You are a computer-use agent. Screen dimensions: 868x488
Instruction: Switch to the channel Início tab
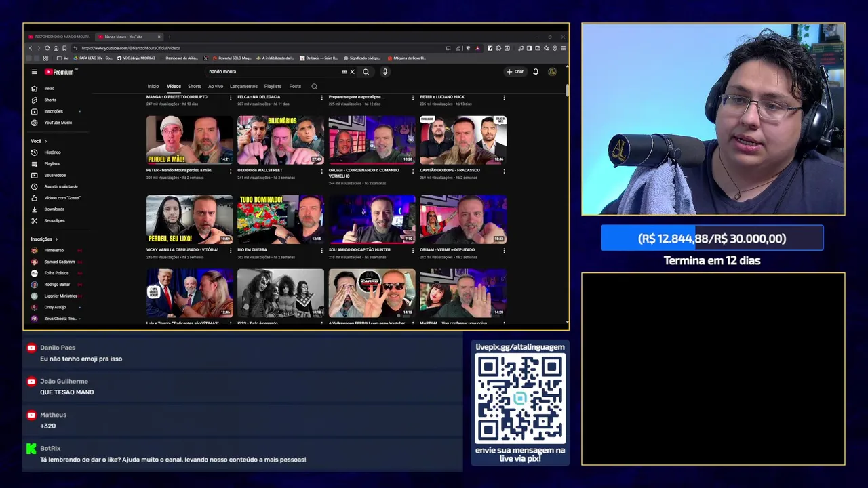click(x=153, y=87)
